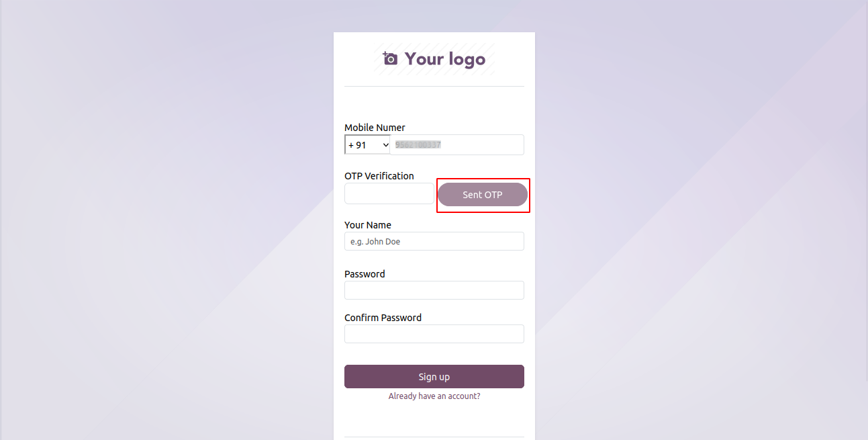The width and height of the screenshot is (868, 440).
Task: Select the Confirm Password input field
Action: pyautogui.click(x=434, y=334)
